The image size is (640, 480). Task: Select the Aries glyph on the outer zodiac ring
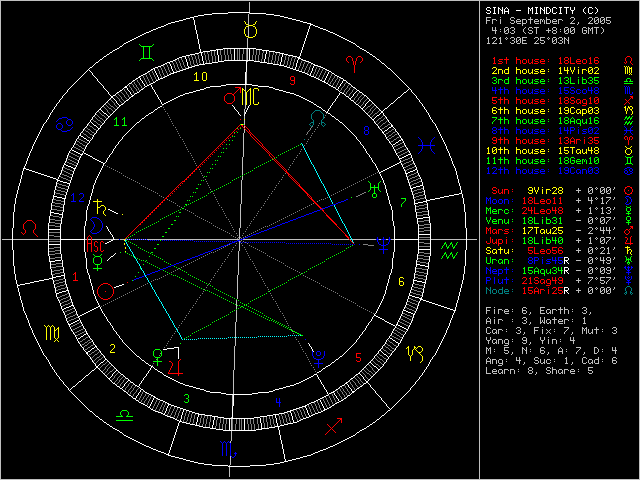tap(354, 64)
